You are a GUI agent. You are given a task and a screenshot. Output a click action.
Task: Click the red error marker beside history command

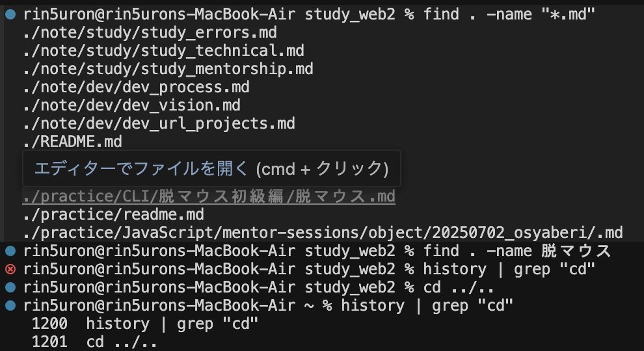click(x=10, y=269)
